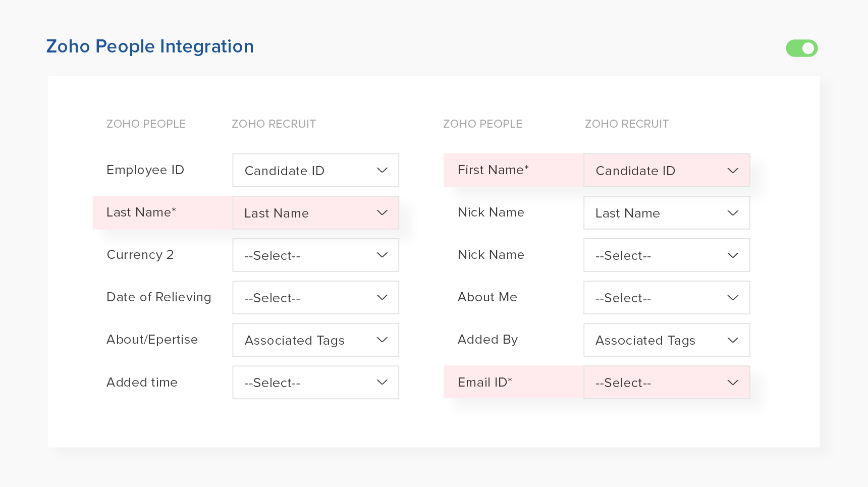Open the Currency 2 mapping dropdown
The height and width of the screenshot is (487, 868).
click(315, 255)
